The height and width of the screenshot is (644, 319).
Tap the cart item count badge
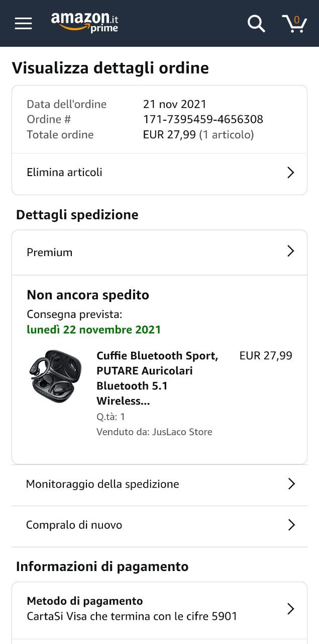tap(297, 20)
